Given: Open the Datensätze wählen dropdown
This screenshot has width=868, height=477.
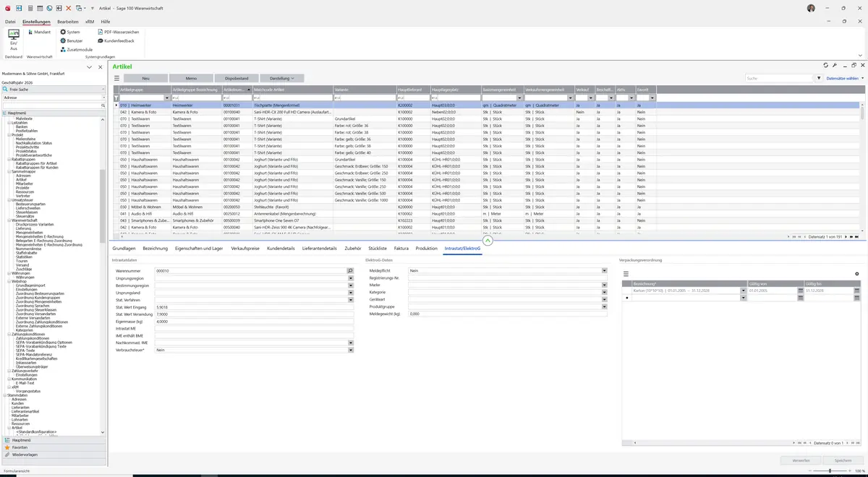Looking at the screenshot, I should 845,78.
